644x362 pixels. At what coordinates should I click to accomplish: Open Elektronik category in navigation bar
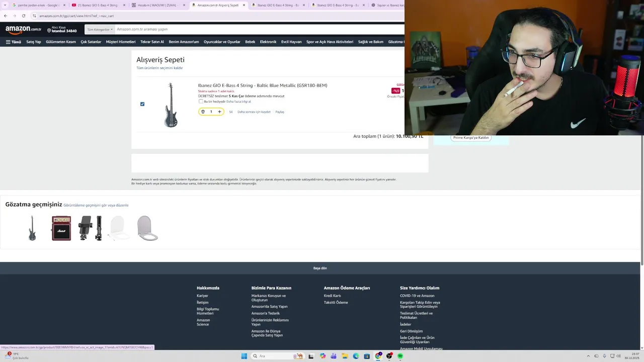[268, 42]
